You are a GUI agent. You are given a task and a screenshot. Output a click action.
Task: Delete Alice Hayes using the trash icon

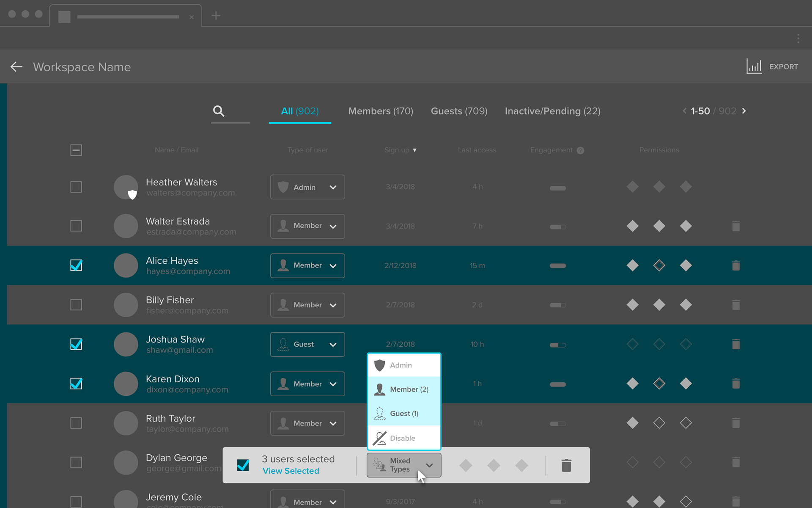pos(736,265)
